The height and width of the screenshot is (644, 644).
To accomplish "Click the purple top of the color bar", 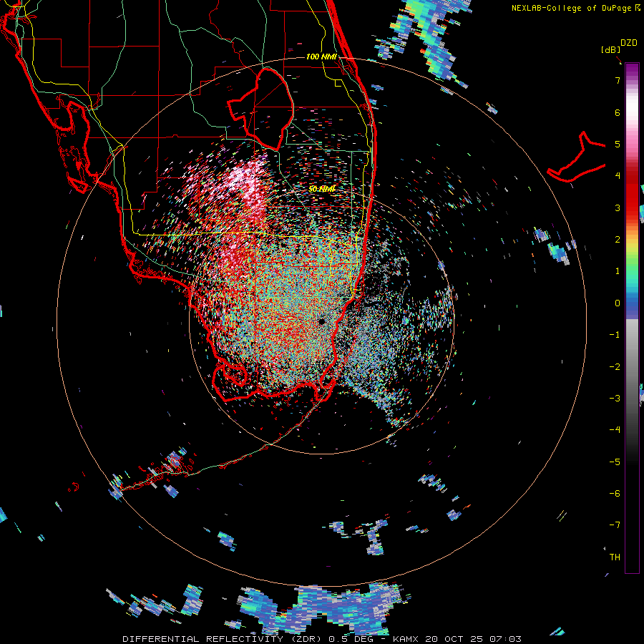I will (632, 71).
